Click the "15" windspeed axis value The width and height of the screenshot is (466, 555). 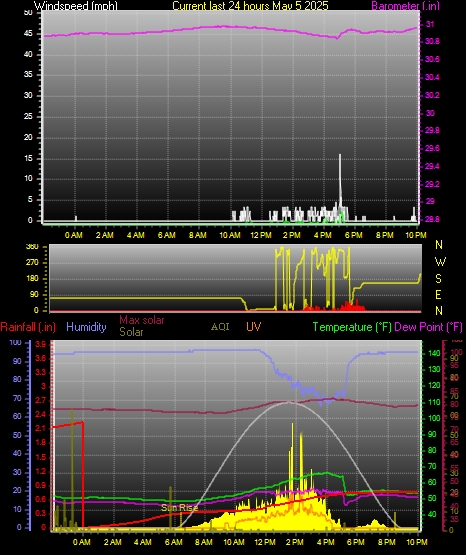28,158
